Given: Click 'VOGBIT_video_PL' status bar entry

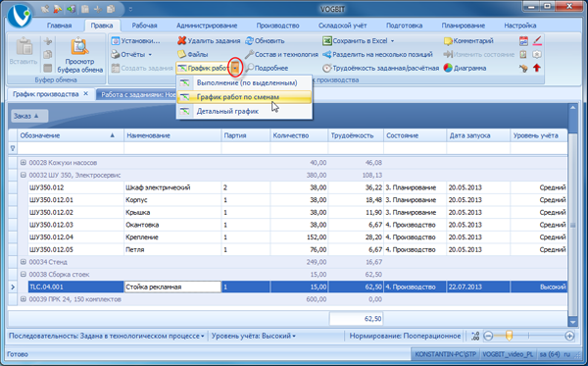Looking at the screenshot, I should (508, 354).
